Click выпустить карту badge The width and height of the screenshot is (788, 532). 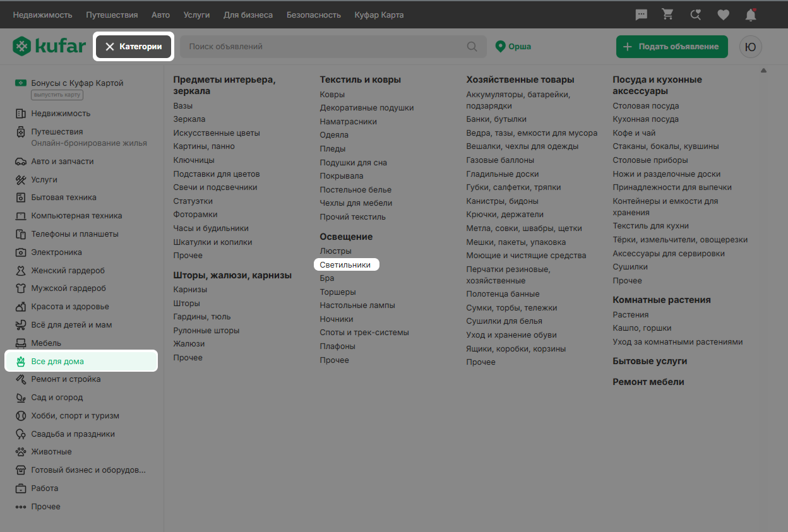[57, 95]
